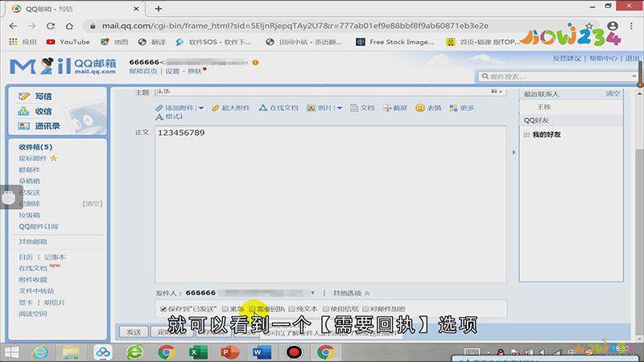
Task: Check the 纯文本 plain text checkbox
Action: point(291,309)
